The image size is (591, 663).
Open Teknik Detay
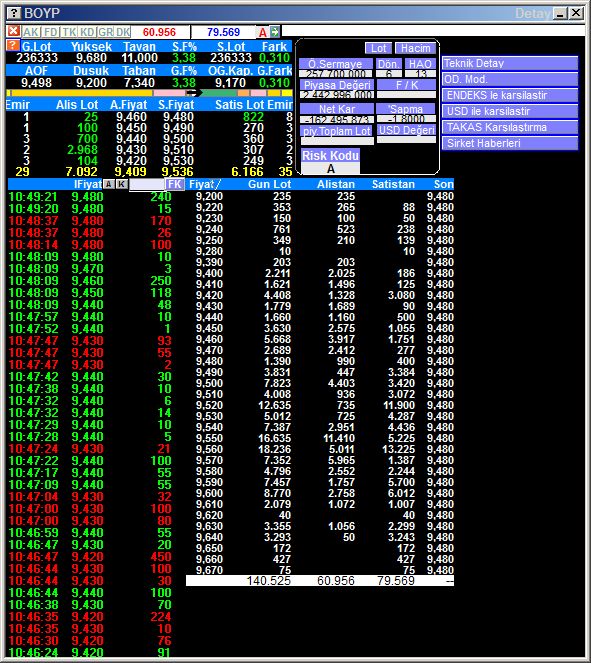[x=509, y=63]
